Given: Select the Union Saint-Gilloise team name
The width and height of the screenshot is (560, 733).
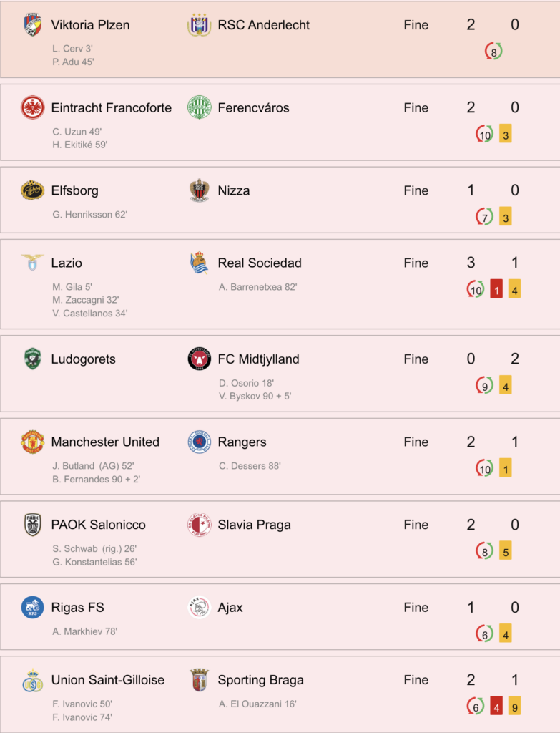Looking at the screenshot, I should pos(107,680).
